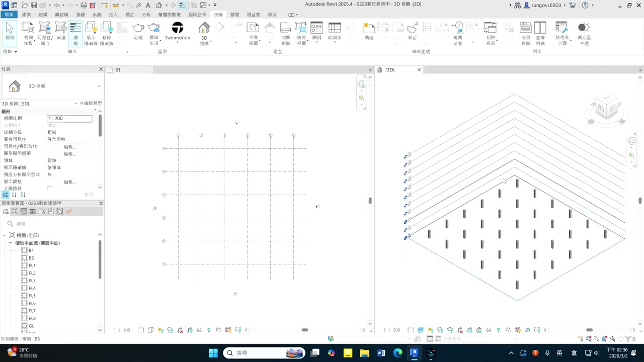Viewport: 644px width, 362px height.
Task: Click the Undo arrow in quick access toolbar
Action: 56,5
